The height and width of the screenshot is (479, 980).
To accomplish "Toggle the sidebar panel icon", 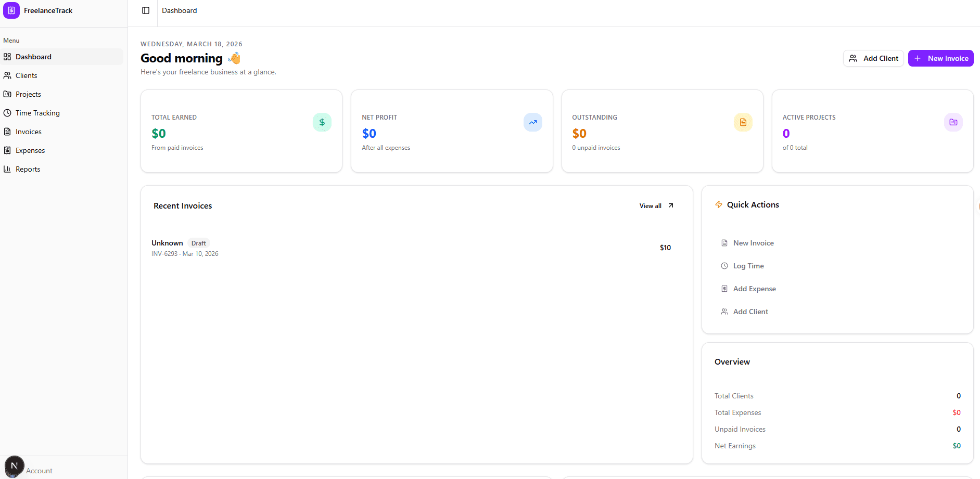I will [x=146, y=10].
